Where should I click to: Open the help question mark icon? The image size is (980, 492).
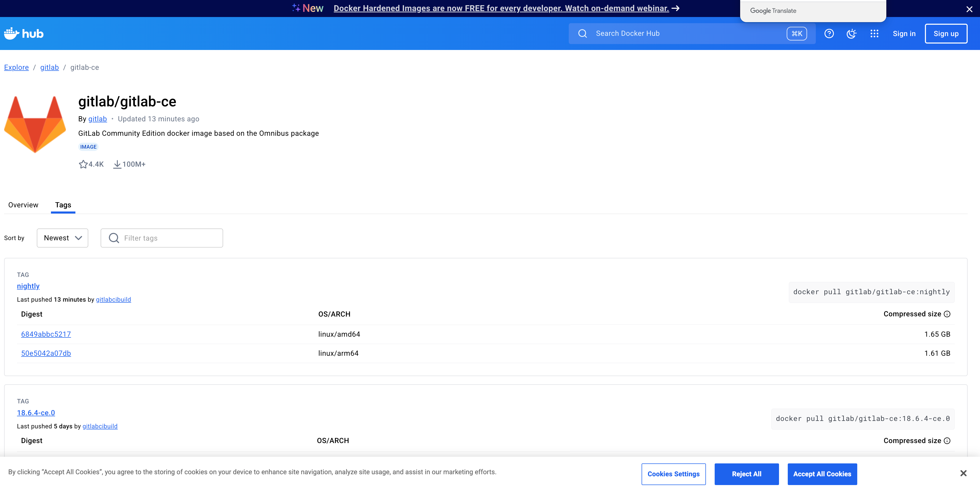pos(829,33)
